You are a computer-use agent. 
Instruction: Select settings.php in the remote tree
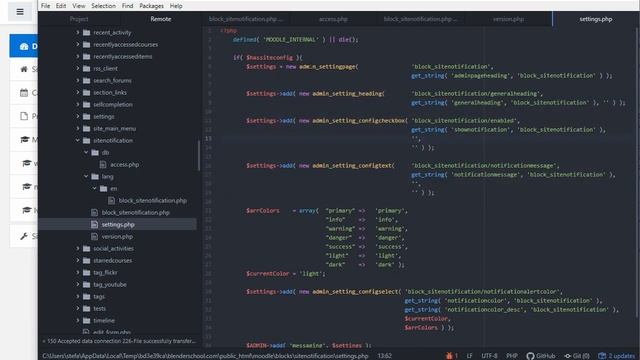pyautogui.click(x=118, y=224)
